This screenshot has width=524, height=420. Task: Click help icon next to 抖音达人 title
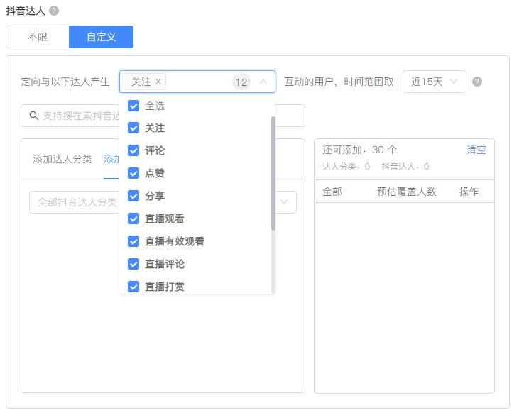pyautogui.click(x=54, y=11)
